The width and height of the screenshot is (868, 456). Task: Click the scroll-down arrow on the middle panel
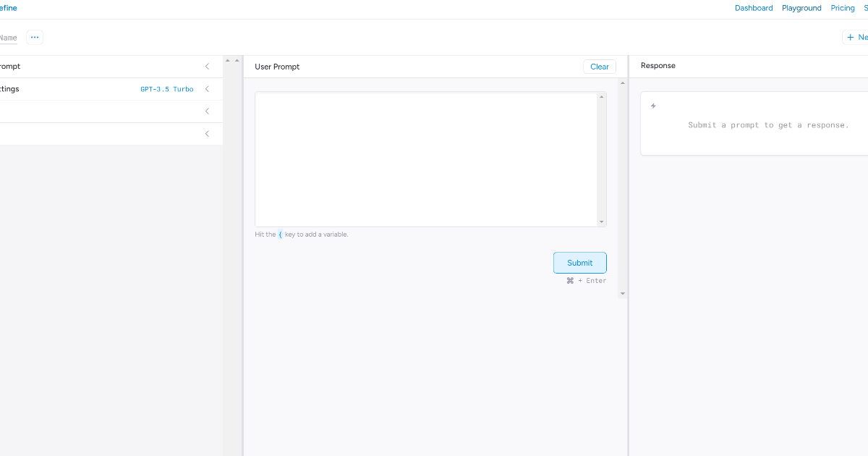coord(622,293)
